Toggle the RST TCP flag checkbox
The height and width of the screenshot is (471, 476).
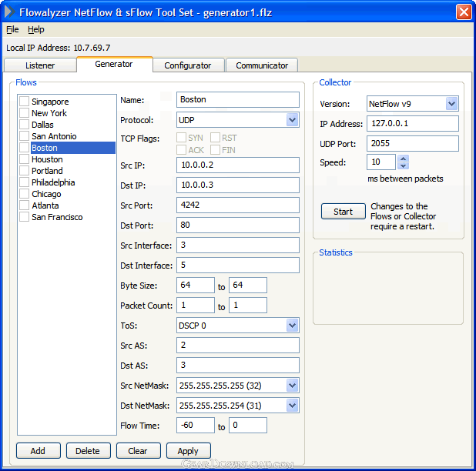(x=215, y=138)
